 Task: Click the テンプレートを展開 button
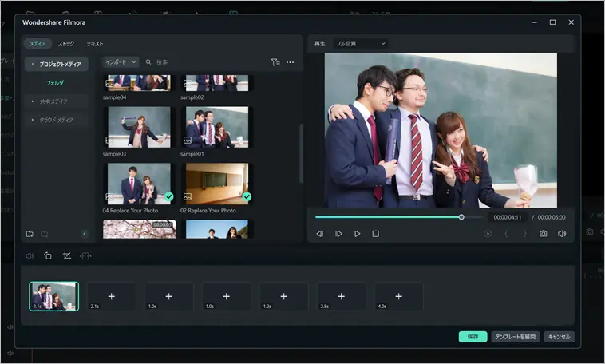[516, 337]
